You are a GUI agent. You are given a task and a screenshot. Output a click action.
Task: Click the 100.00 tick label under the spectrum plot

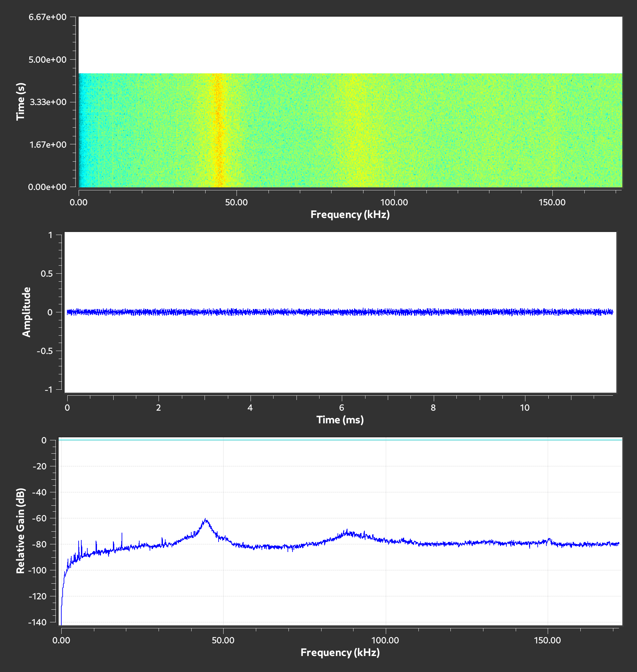(385, 640)
